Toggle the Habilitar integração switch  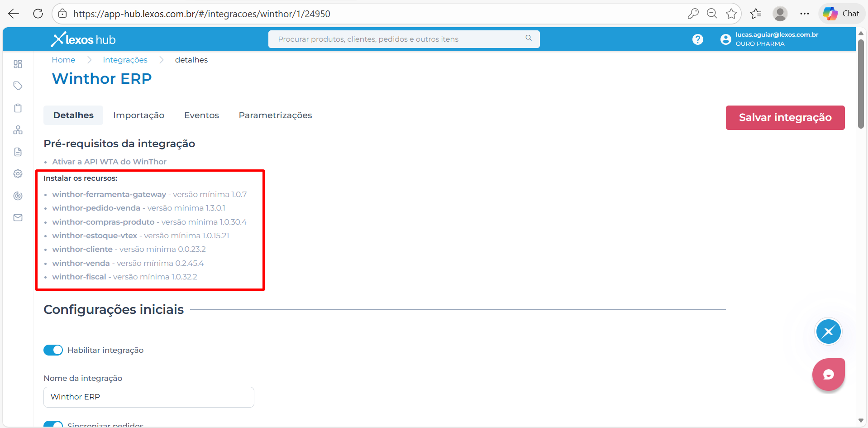[53, 350]
